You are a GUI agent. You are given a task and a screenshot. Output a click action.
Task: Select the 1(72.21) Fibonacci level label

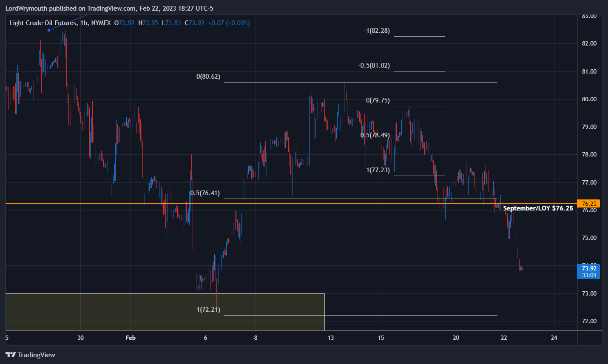tap(208, 310)
